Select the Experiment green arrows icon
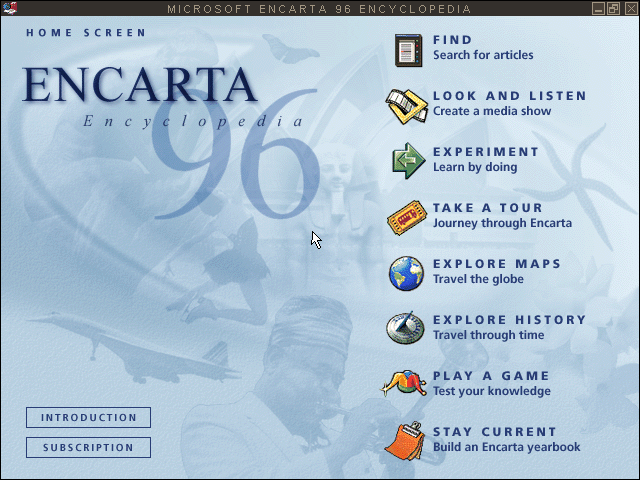640x480 pixels. click(409, 161)
